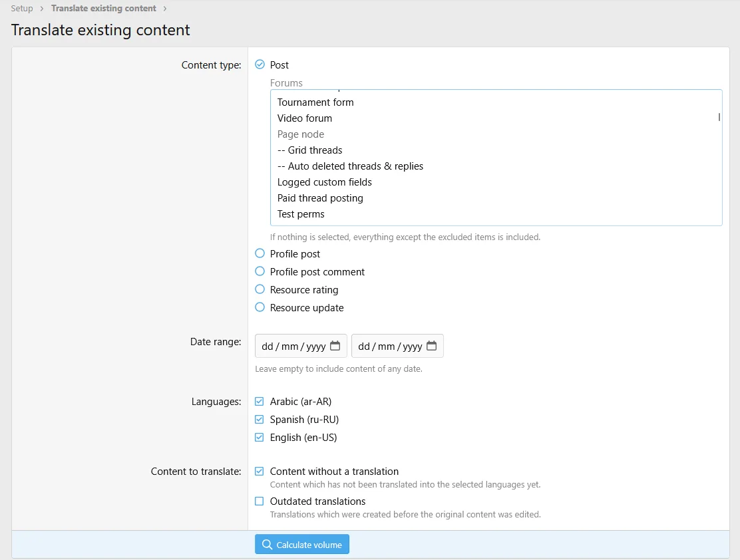Choose Profile post comment content type

260,271
